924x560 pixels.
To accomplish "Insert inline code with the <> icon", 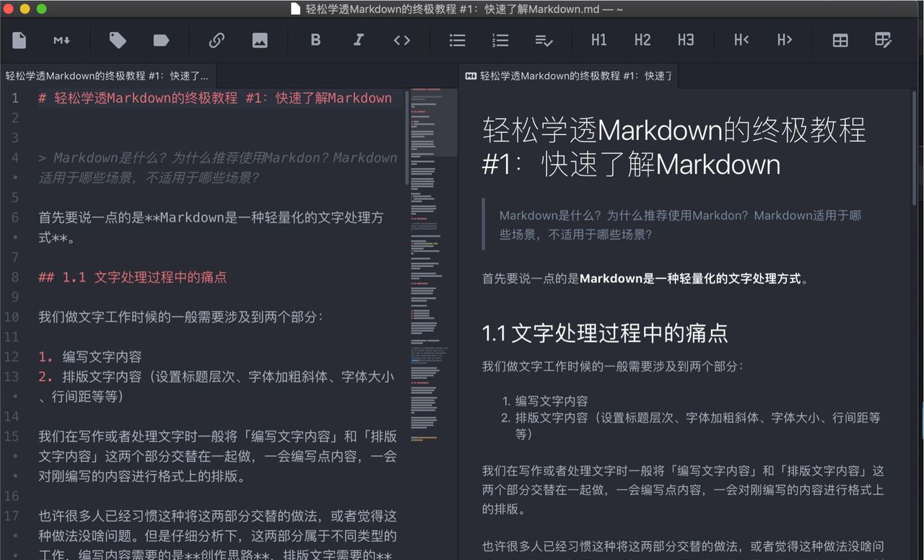I will [402, 40].
